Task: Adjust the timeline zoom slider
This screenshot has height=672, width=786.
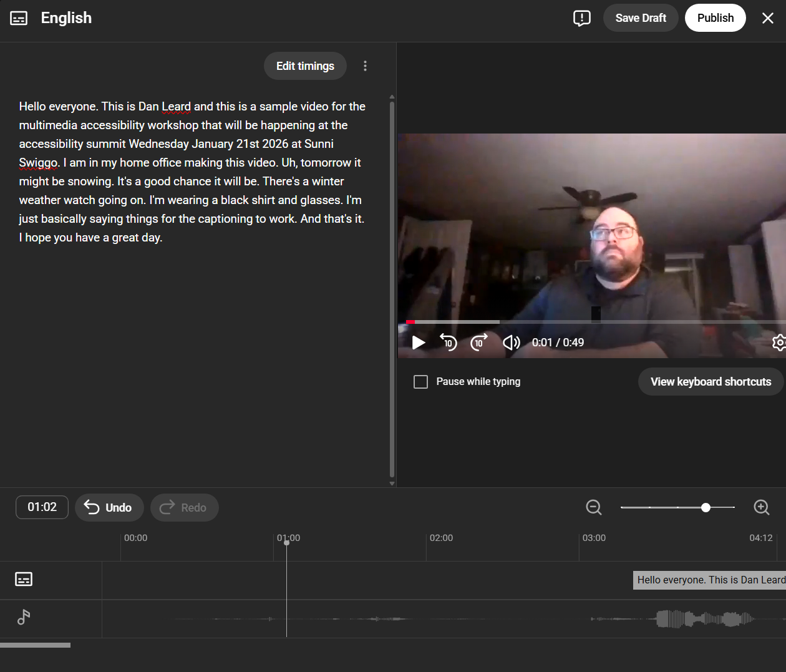Action: pos(705,507)
